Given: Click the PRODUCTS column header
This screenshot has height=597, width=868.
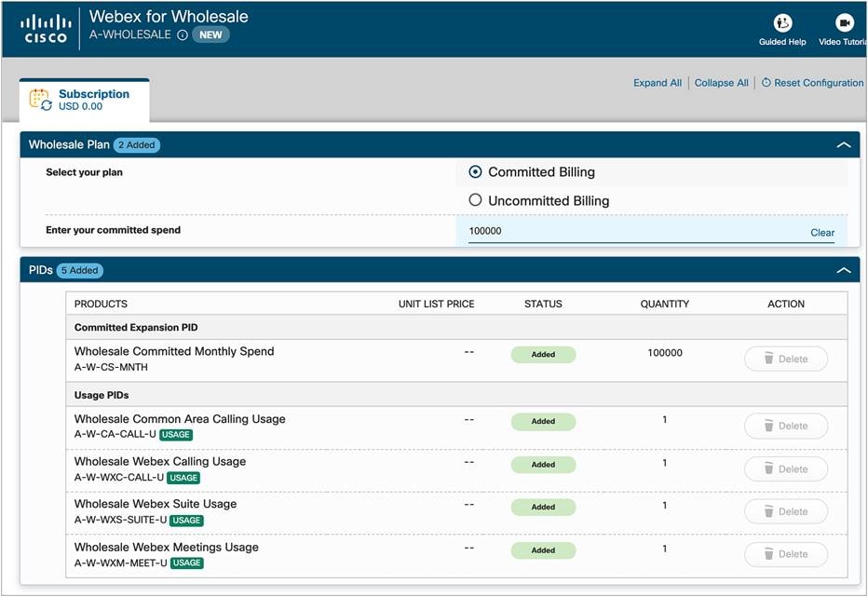Looking at the screenshot, I should pyautogui.click(x=101, y=304).
